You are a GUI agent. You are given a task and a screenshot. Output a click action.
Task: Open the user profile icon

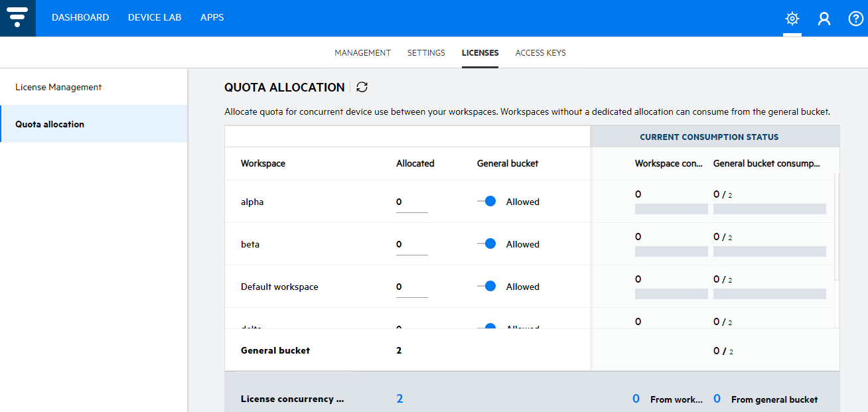824,19
